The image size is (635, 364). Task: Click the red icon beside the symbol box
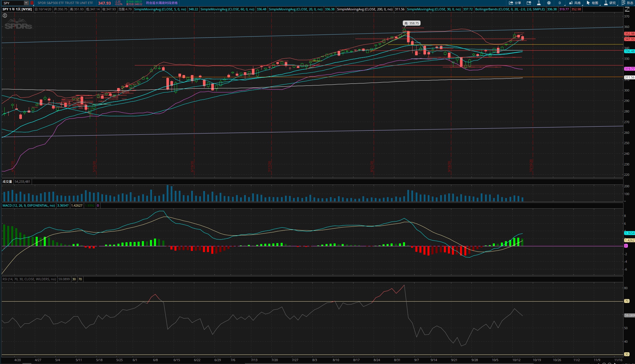[x=32, y=3]
